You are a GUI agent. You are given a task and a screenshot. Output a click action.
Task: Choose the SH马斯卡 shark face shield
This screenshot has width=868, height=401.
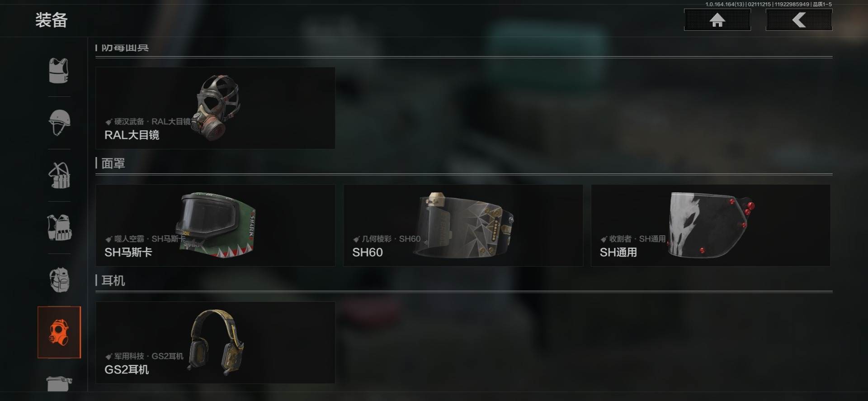point(215,225)
